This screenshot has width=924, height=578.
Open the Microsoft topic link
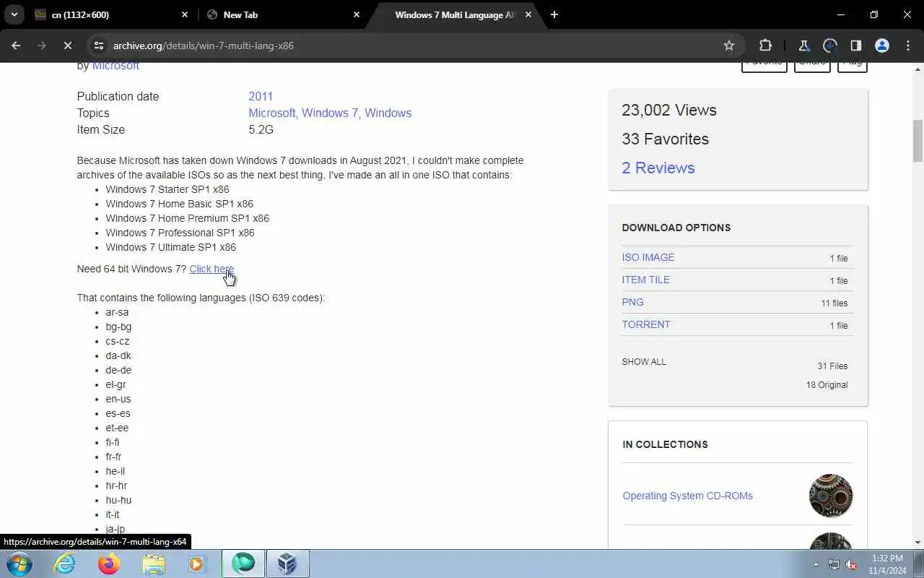pyautogui.click(x=271, y=113)
